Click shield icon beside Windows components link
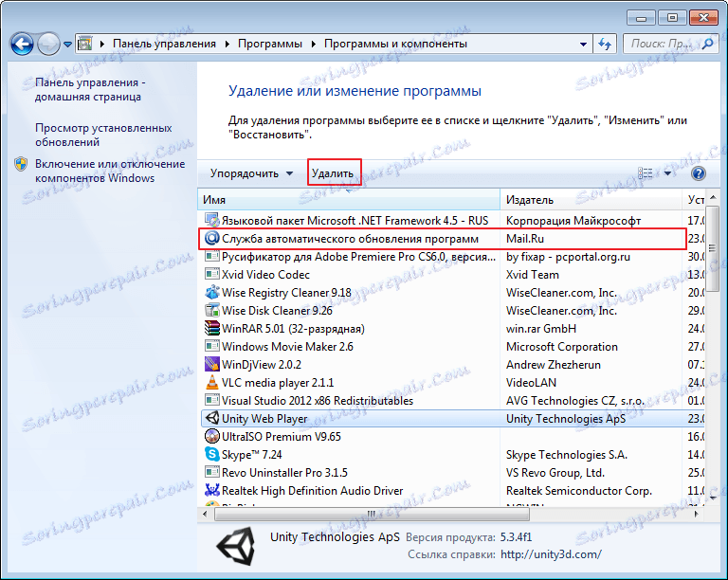728x580 pixels. [x=21, y=164]
